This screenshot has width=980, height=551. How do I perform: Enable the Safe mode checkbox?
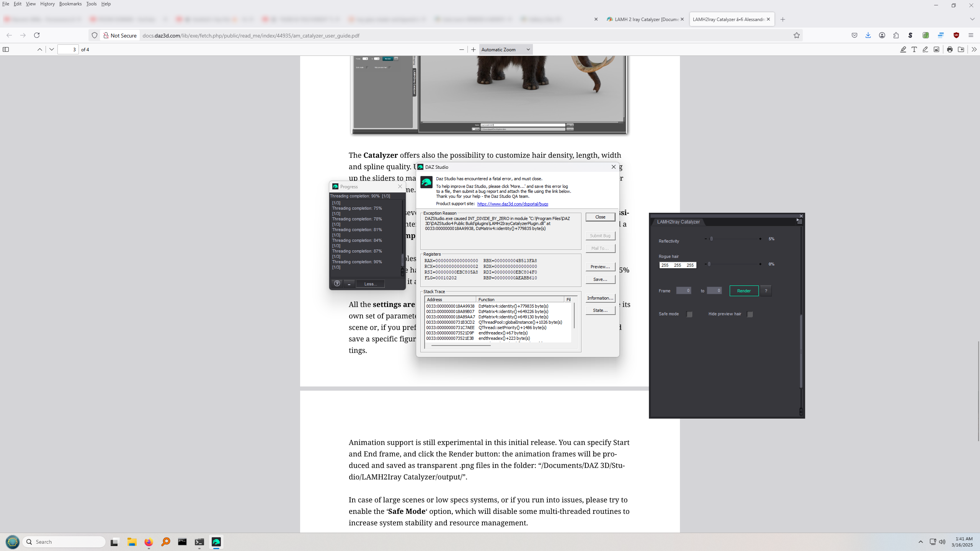click(x=689, y=314)
